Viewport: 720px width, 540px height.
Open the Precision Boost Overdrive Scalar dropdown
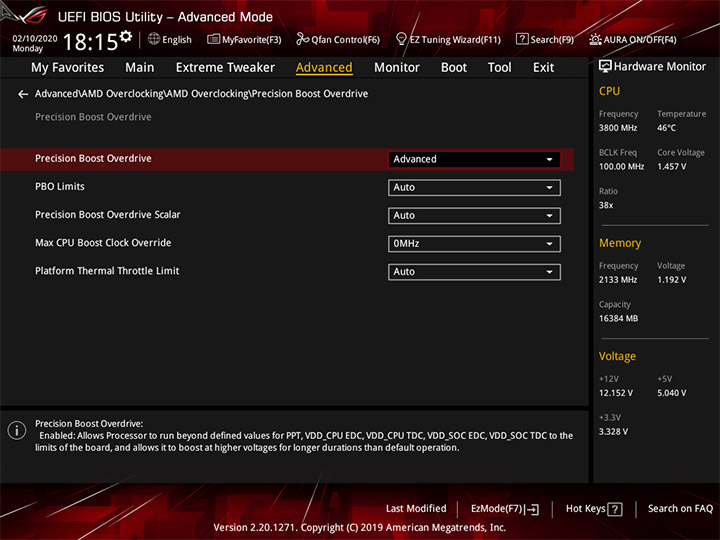point(474,216)
